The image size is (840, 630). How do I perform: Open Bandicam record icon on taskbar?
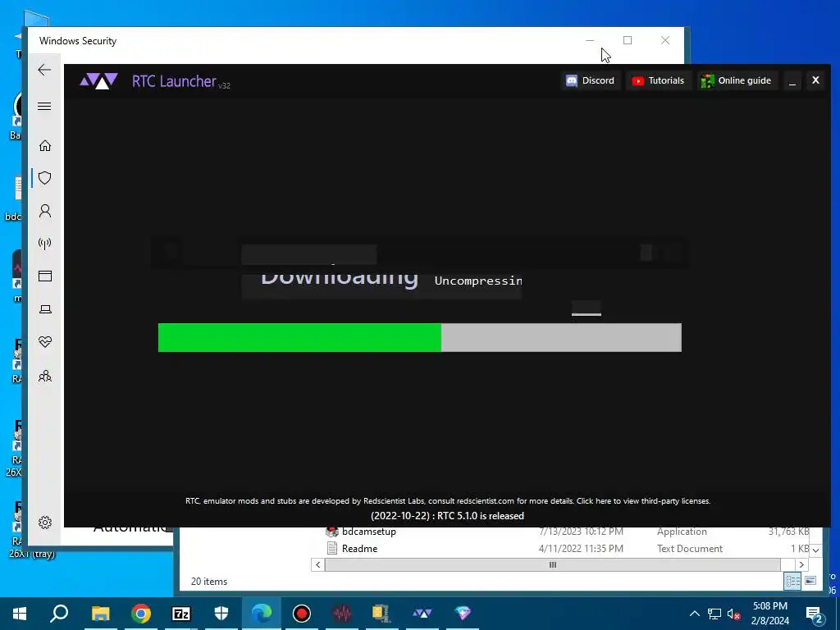pos(302,614)
